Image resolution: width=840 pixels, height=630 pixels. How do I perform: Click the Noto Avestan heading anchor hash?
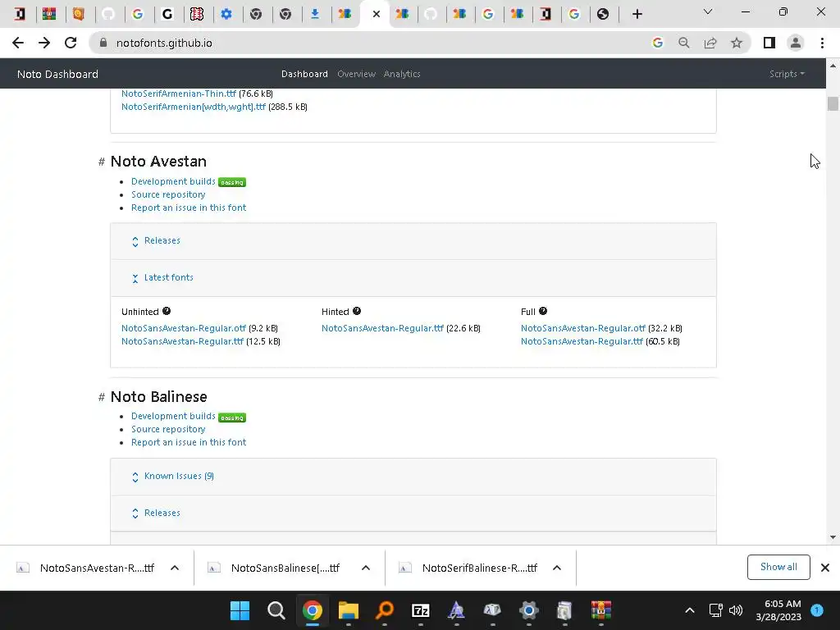point(101,162)
